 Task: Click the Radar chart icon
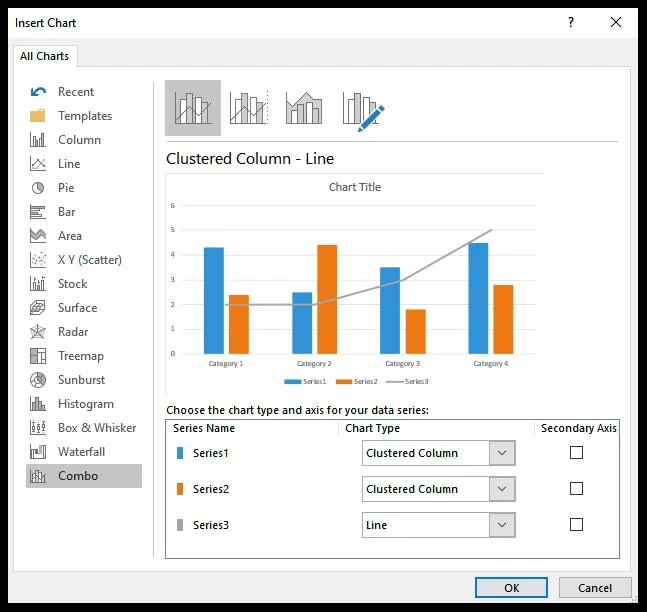(x=38, y=332)
